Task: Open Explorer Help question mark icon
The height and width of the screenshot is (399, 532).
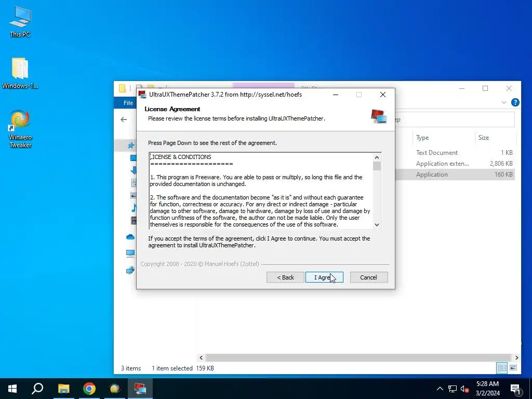Action: pyautogui.click(x=515, y=102)
